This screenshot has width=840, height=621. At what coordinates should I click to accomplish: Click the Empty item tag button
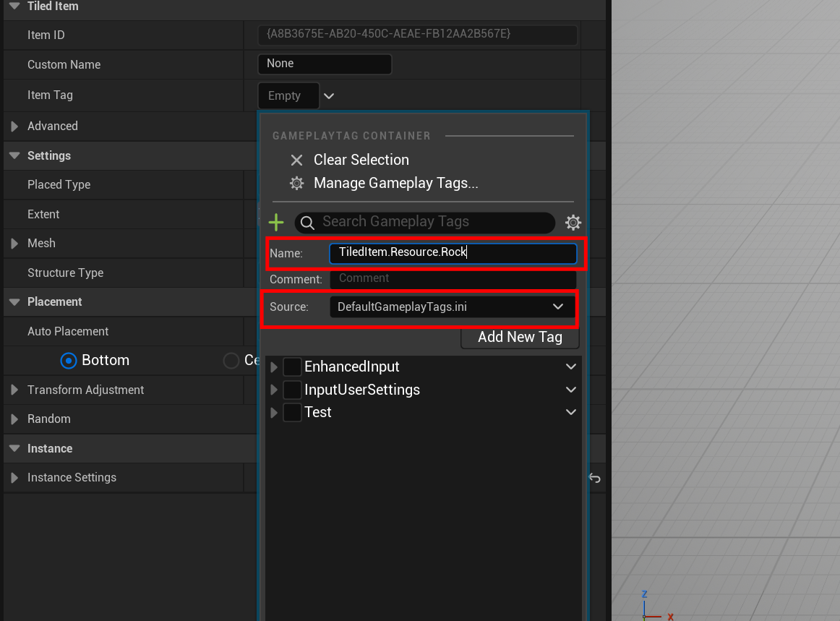288,96
